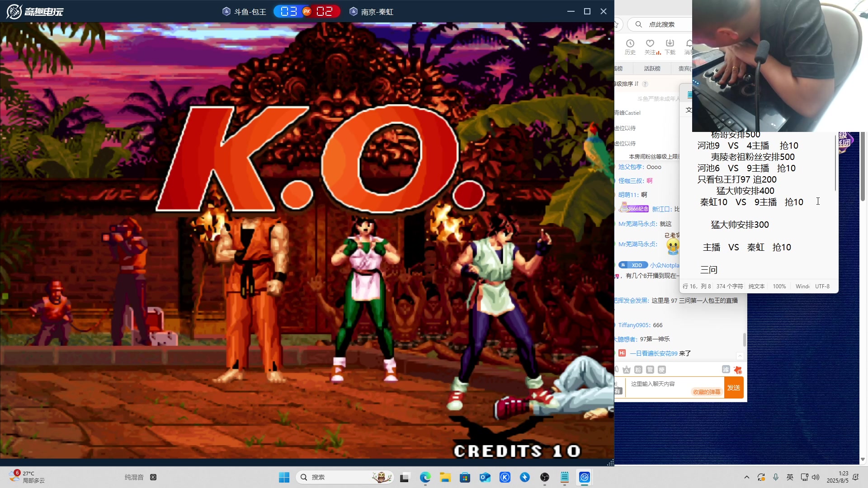Click the Hi welcome badge icon
This screenshot has height=488, width=868.
622,353
